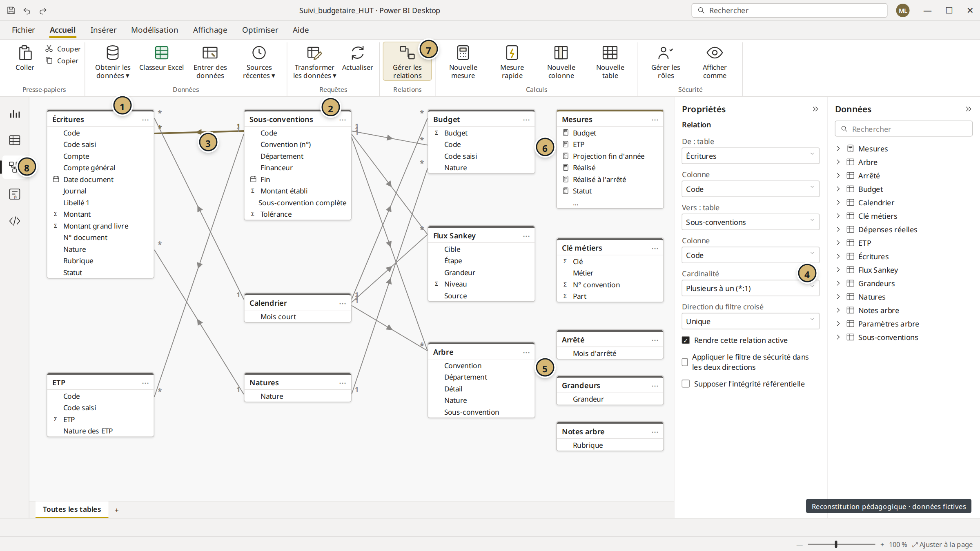
Task: Create a Nouvelle table
Action: point(610,62)
